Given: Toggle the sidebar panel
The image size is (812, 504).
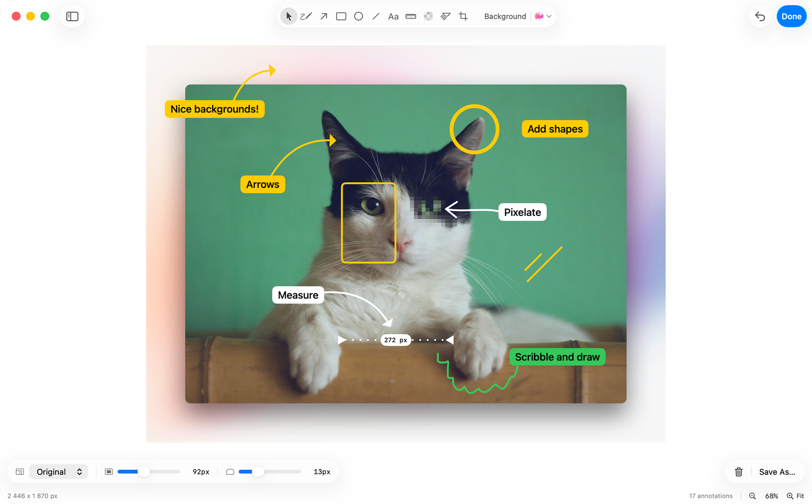Looking at the screenshot, I should coord(72,16).
